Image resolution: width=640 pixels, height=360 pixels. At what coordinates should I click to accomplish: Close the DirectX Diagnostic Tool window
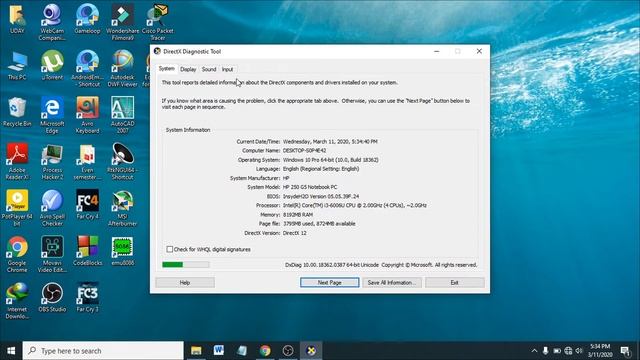coord(479,51)
